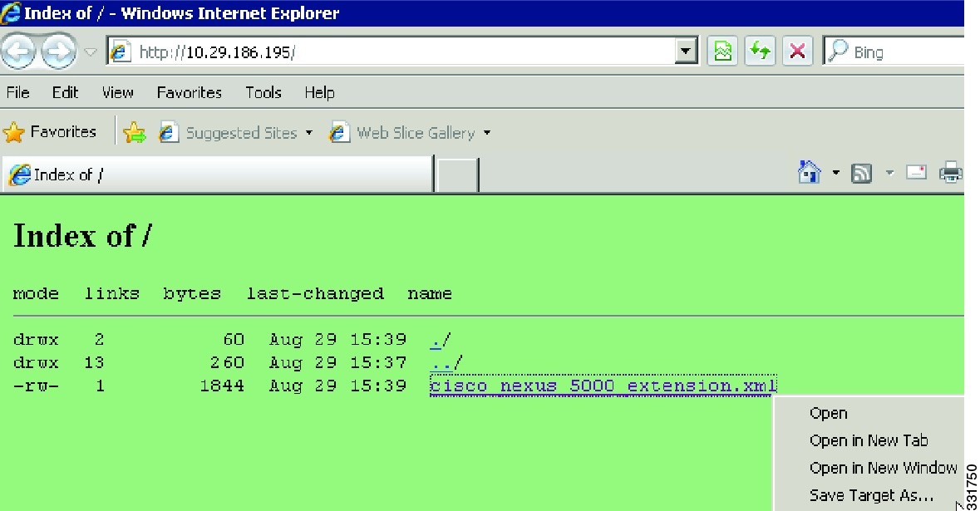The width and height of the screenshot is (980, 511).
Task: Click the Home icon in command bar
Action: [x=810, y=172]
